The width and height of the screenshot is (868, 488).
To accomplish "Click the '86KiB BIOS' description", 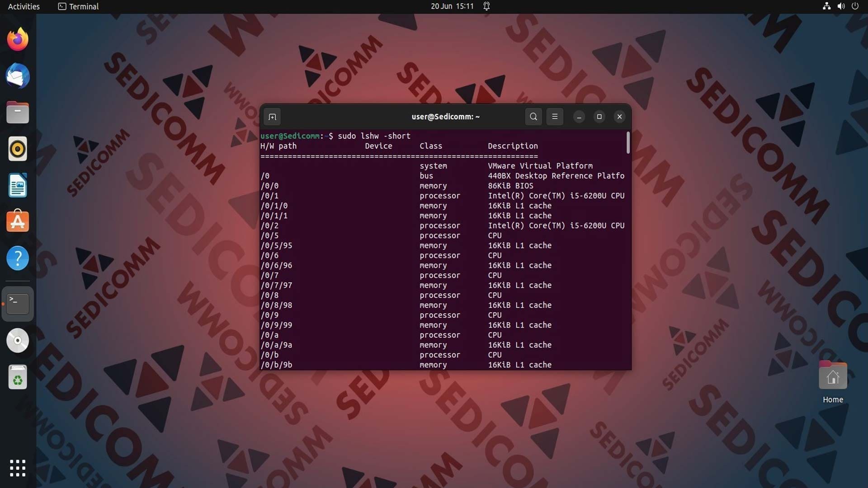I will pyautogui.click(x=510, y=186).
